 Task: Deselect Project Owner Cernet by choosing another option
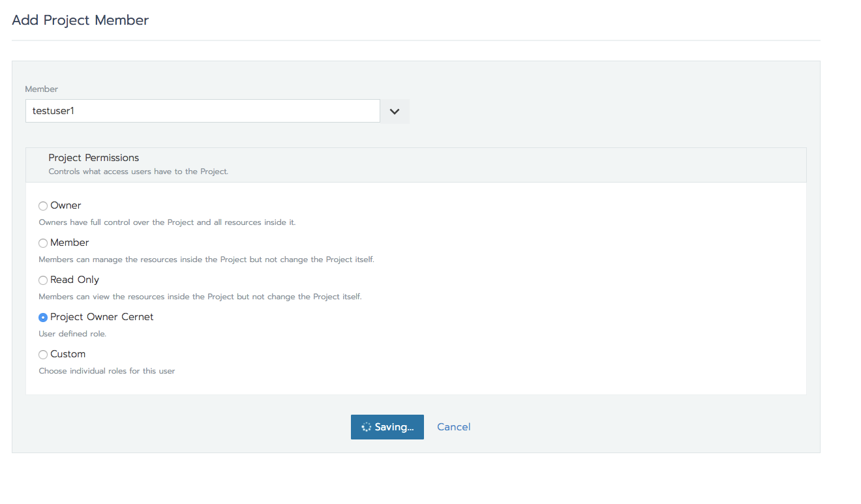pyautogui.click(x=42, y=205)
